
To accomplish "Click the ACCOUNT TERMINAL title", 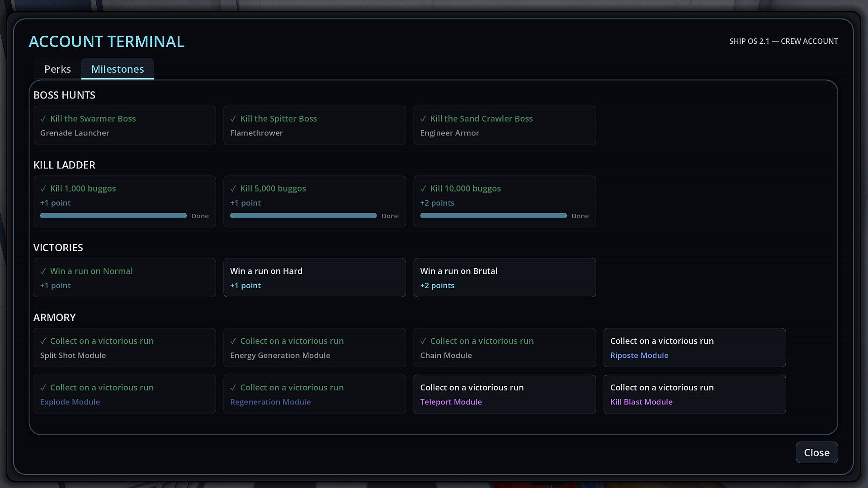I will click(x=106, y=42).
